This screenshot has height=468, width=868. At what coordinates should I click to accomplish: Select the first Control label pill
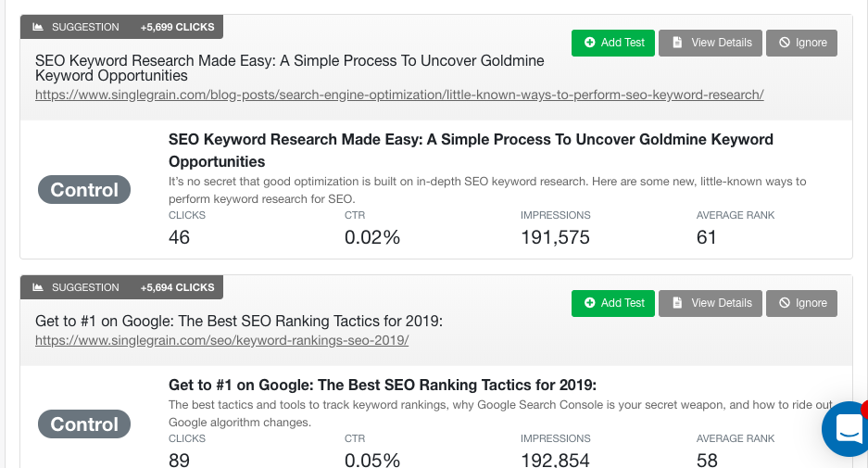pos(84,189)
